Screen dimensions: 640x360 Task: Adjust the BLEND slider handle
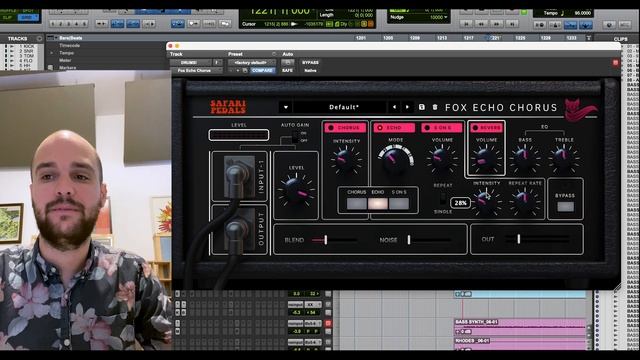[325, 240]
